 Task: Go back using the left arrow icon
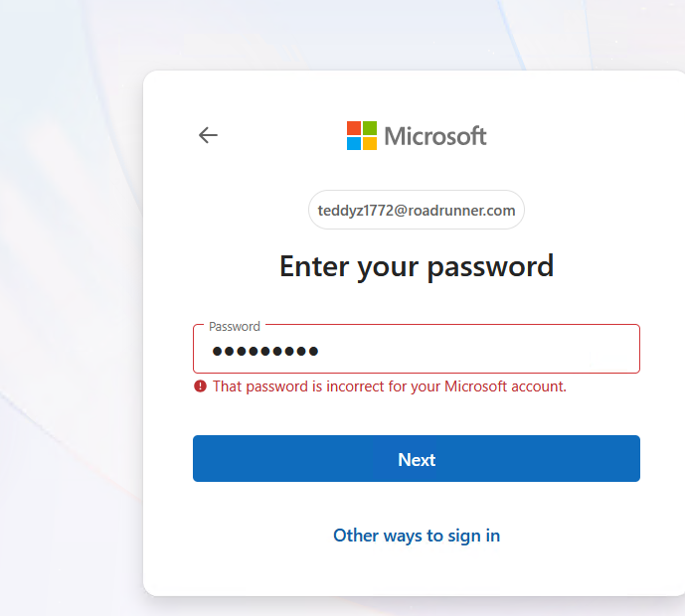click(x=208, y=135)
